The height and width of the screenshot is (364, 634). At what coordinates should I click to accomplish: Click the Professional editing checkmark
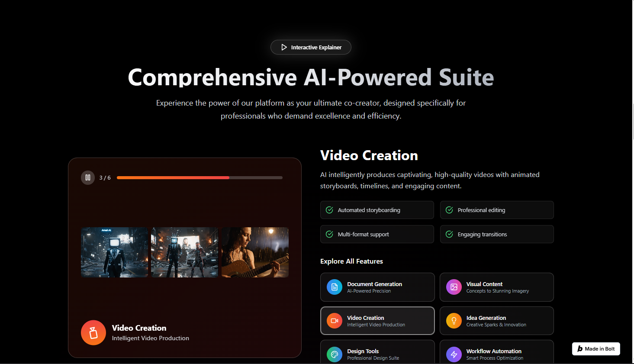point(449,210)
